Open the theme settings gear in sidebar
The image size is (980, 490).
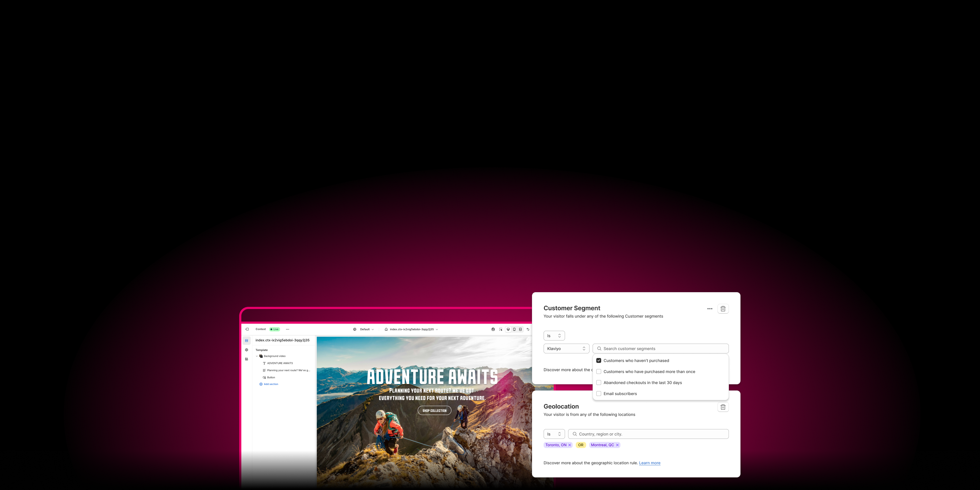(247, 350)
